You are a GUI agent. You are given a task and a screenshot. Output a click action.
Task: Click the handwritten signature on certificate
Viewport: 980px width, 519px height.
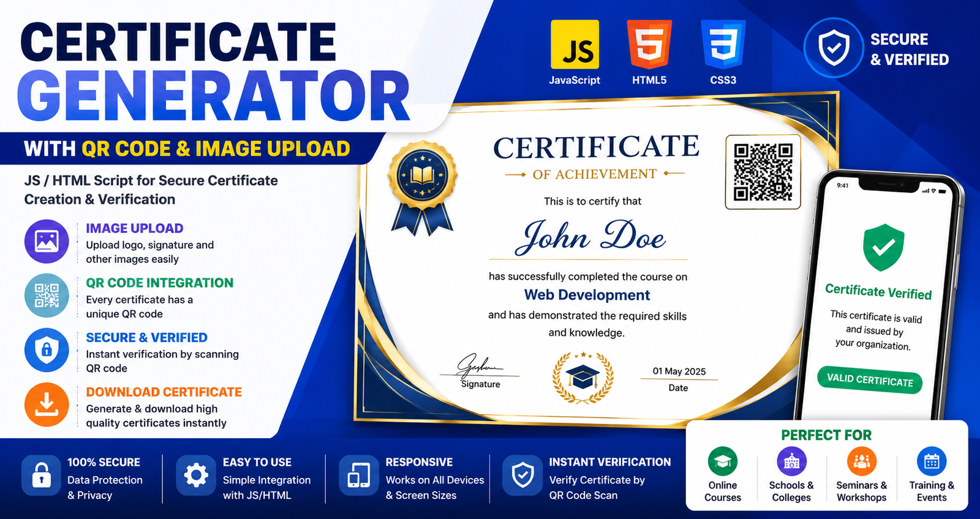[480, 365]
